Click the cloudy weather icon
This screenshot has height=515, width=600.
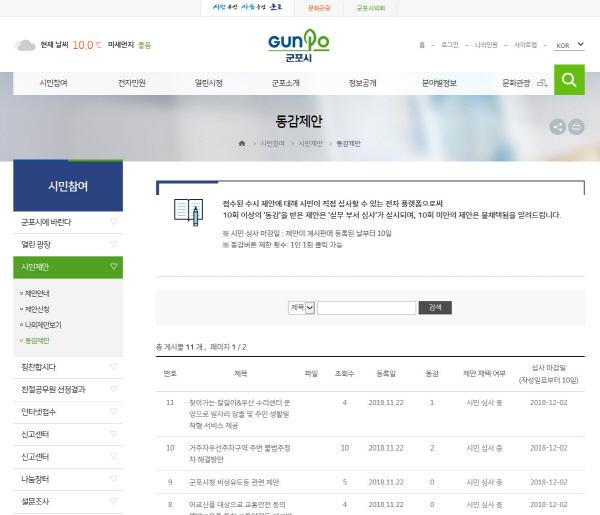pos(25,45)
